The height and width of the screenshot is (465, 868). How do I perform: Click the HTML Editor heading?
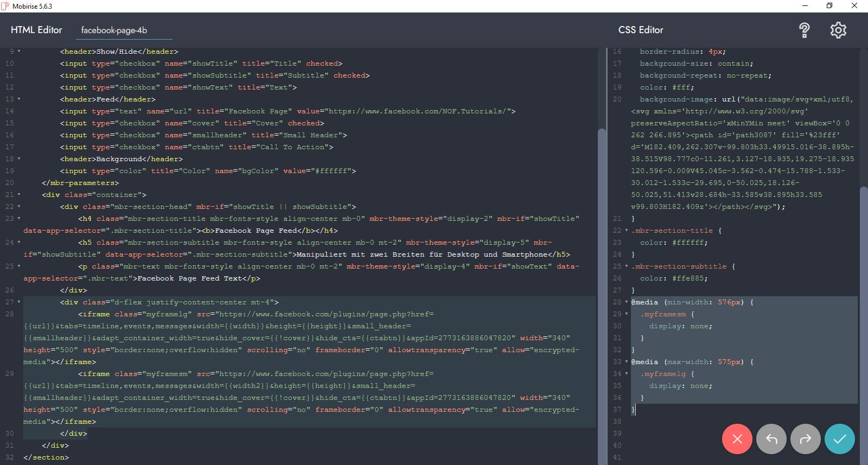click(36, 30)
